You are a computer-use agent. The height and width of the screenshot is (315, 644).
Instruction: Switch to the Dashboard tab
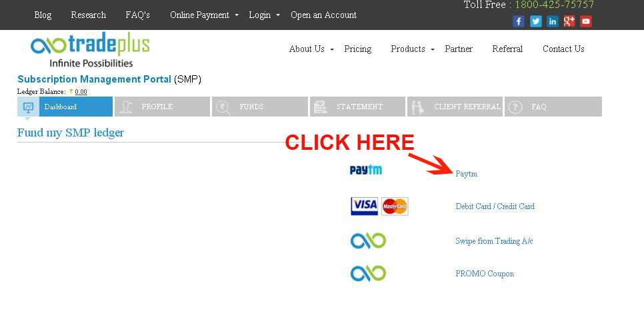65,107
